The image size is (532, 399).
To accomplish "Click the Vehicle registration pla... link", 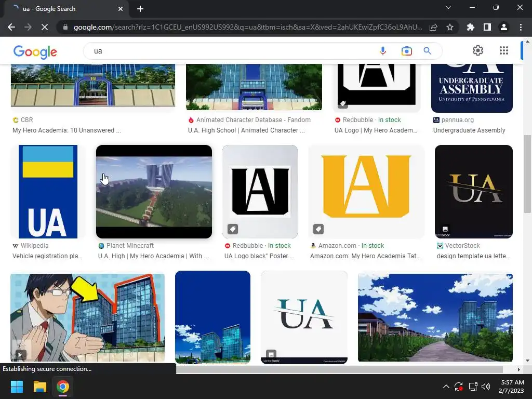I will [x=47, y=256].
